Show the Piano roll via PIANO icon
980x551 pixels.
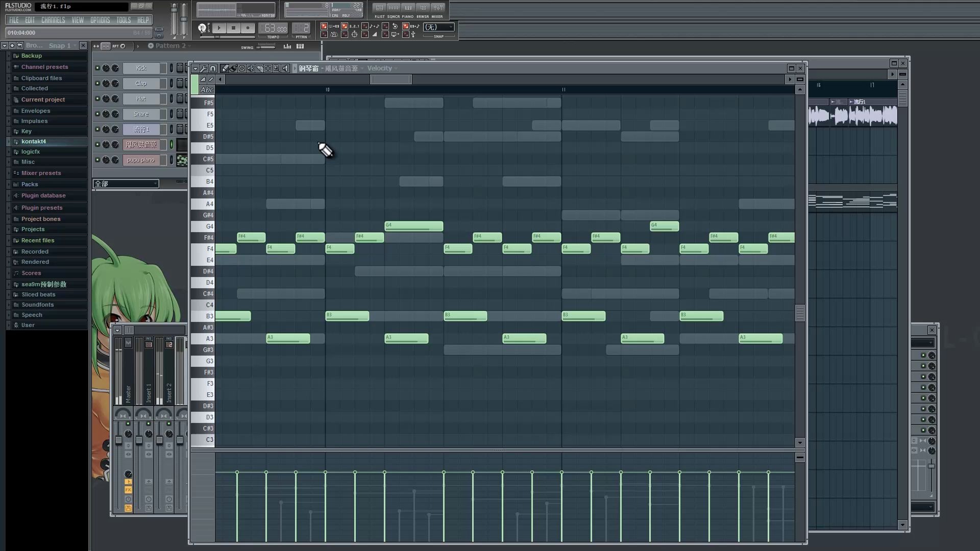point(408,8)
